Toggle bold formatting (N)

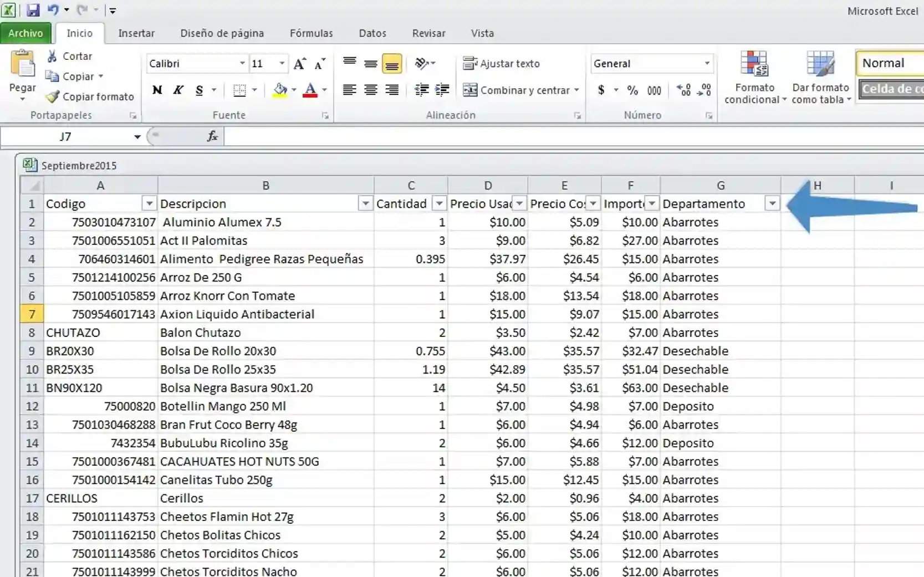157,90
